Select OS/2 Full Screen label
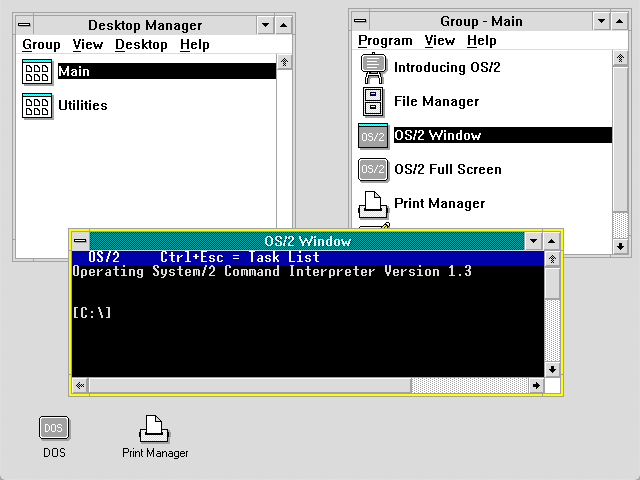The height and width of the screenshot is (480, 640). (448, 169)
